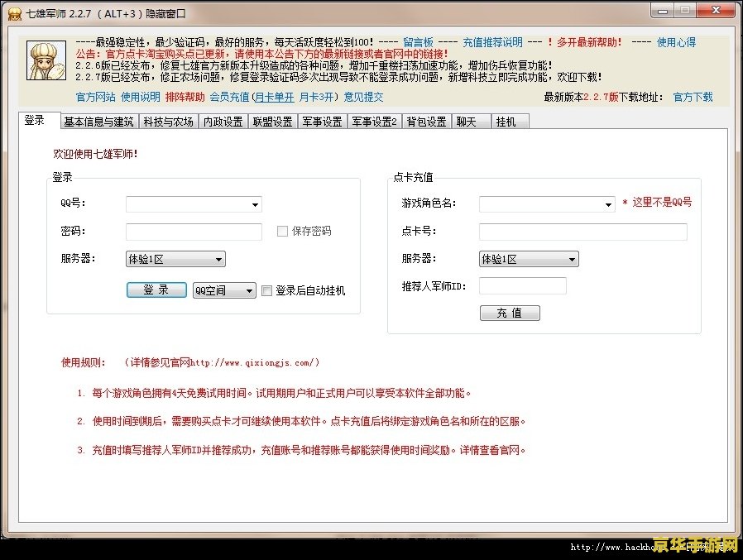The height and width of the screenshot is (560, 743).
Task: Click usage rule 3 about 推荐人军师ID
Action: [301, 450]
